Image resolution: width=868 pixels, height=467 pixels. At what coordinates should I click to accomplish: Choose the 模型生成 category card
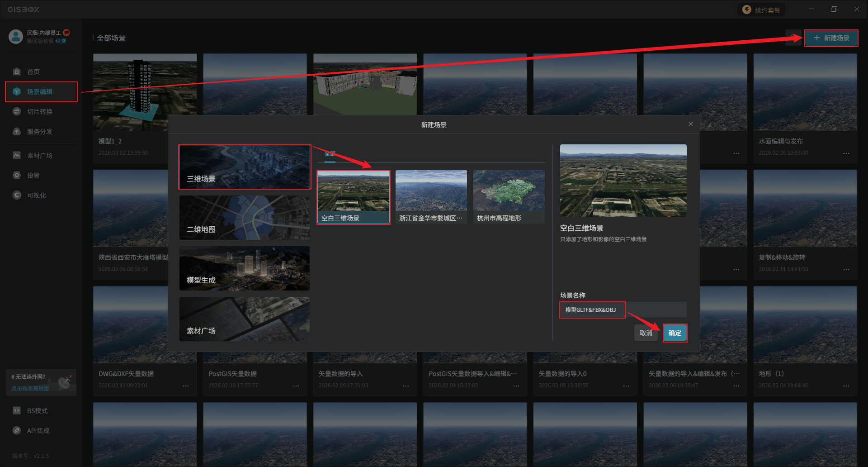(245, 268)
